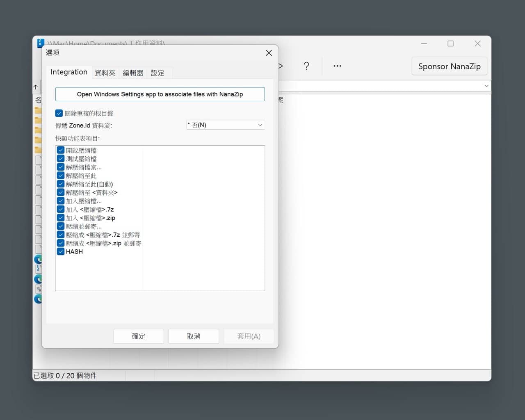Toggle the 解壓縮至此(自動) checkbox
Screen dimensions: 525x420
61,184
